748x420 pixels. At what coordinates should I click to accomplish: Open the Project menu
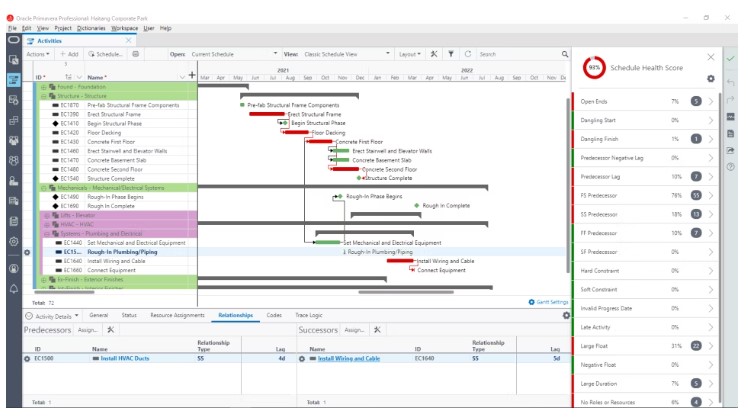click(63, 28)
